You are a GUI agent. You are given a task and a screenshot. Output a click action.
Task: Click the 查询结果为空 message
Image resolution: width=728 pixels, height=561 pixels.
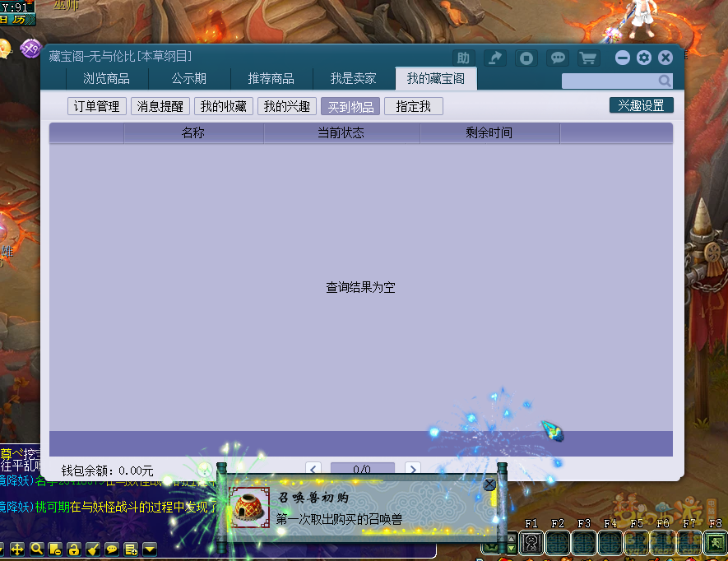(361, 287)
